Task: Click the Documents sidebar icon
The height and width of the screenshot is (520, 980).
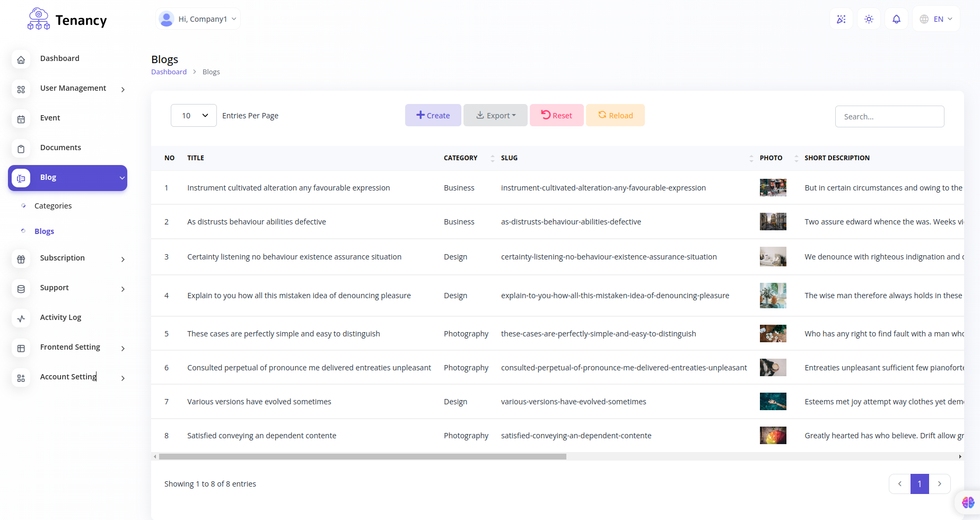Action: 21,149
